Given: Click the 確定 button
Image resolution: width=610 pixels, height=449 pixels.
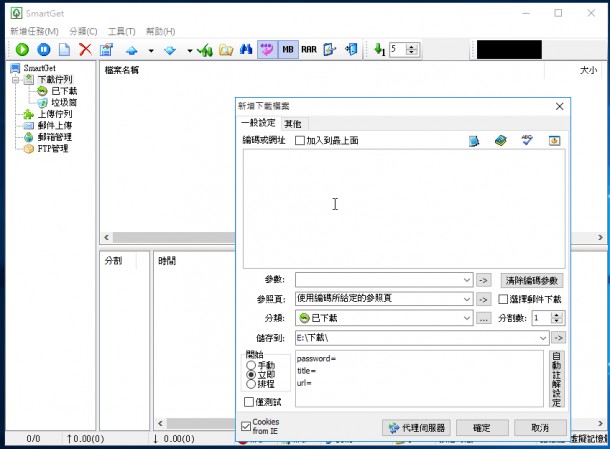Looking at the screenshot, I should (x=482, y=428).
